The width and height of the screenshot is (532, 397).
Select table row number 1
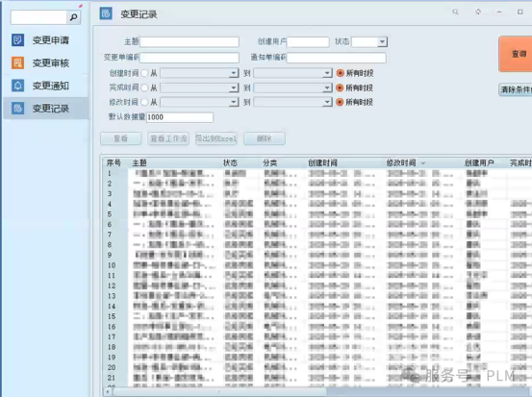317,174
